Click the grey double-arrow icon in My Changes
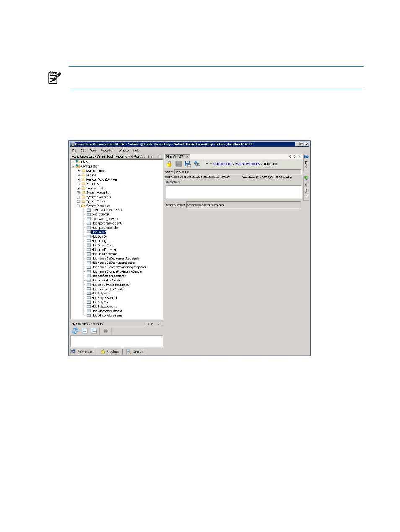 point(106,331)
